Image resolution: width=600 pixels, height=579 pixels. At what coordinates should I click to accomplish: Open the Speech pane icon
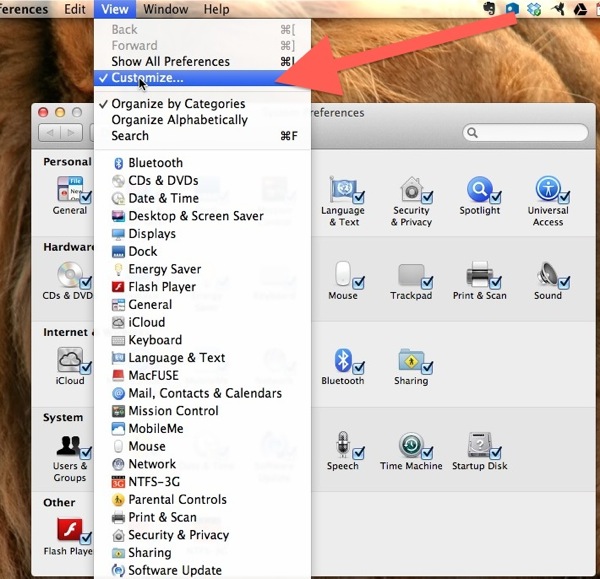[x=342, y=445]
